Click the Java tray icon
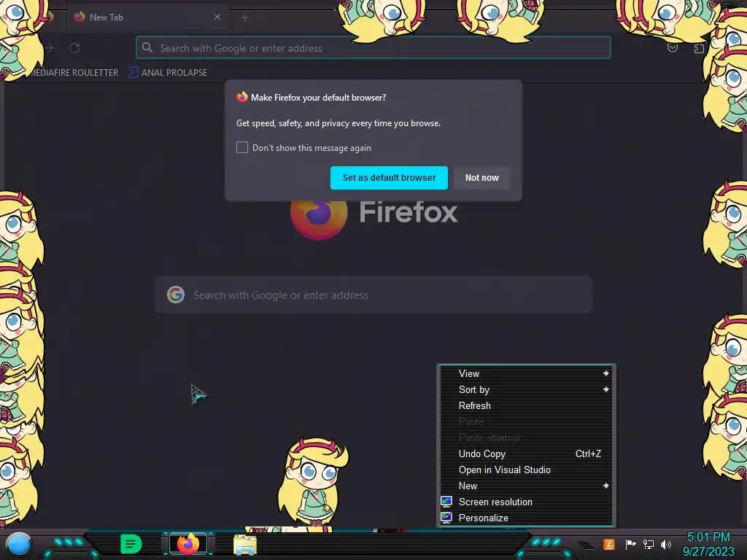Image resolution: width=747 pixels, height=560 pixels. 609,544
